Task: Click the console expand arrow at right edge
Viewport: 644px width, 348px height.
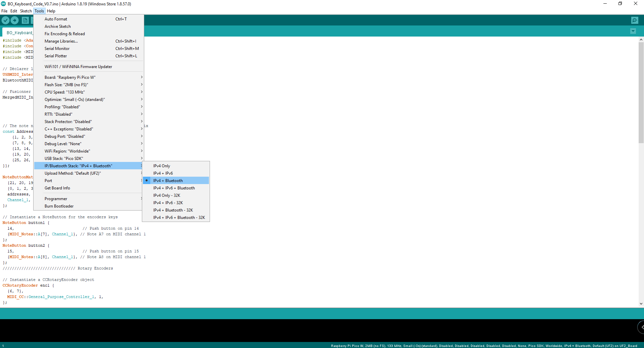Action: pos(641,327)
